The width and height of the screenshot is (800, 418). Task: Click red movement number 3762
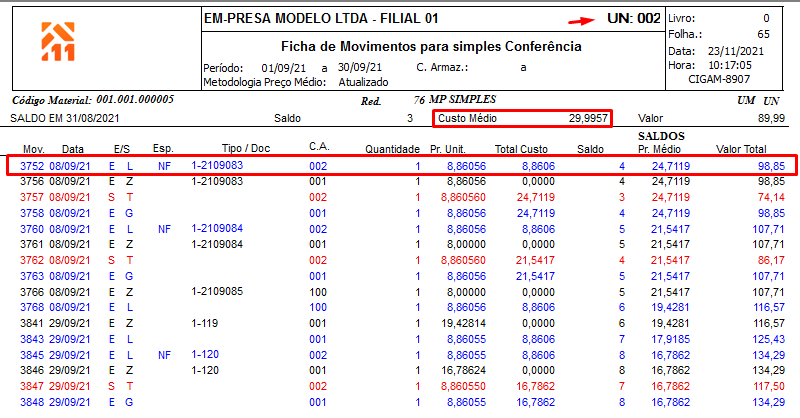point(32,260)
